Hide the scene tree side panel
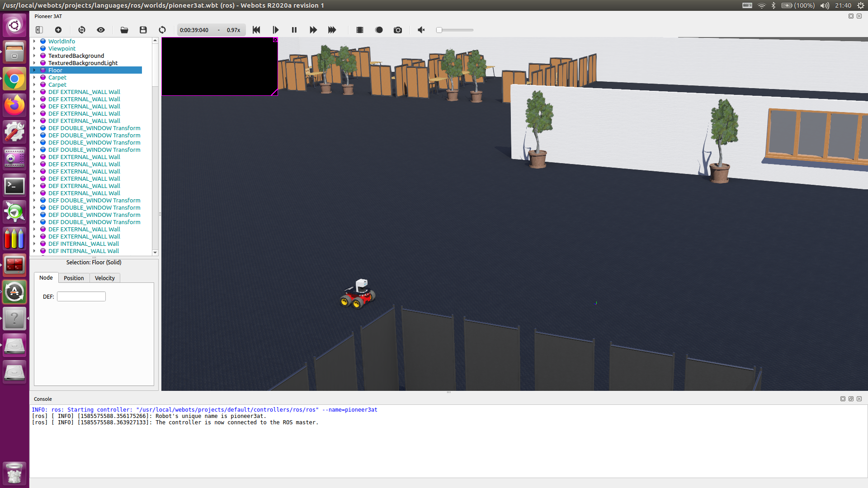 [39, 30]
